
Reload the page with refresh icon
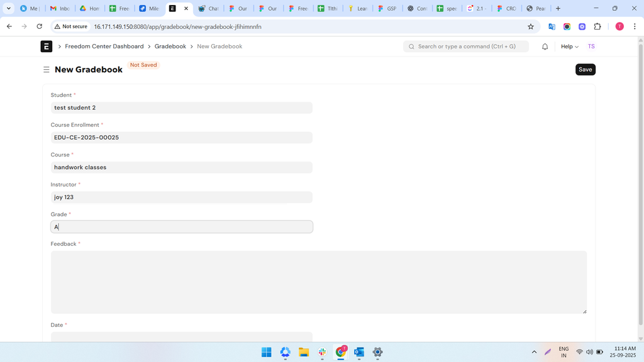[x=40, y=27]
